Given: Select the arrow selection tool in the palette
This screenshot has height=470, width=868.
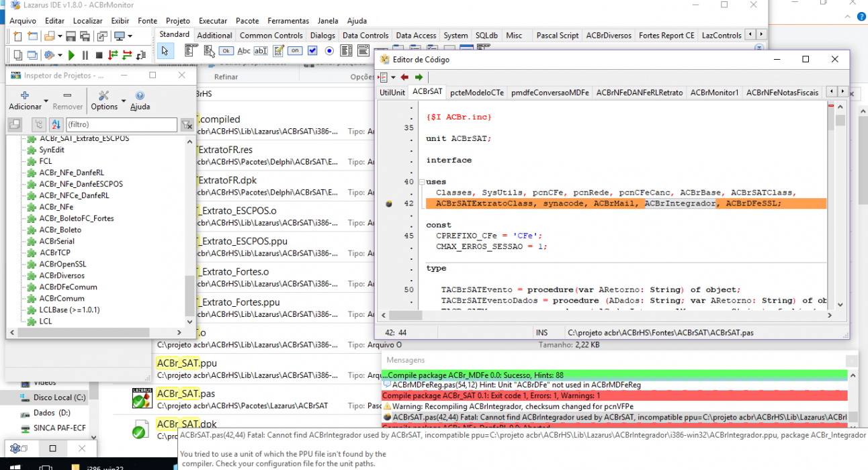Looking at the screenshot, I should [165, 51].
